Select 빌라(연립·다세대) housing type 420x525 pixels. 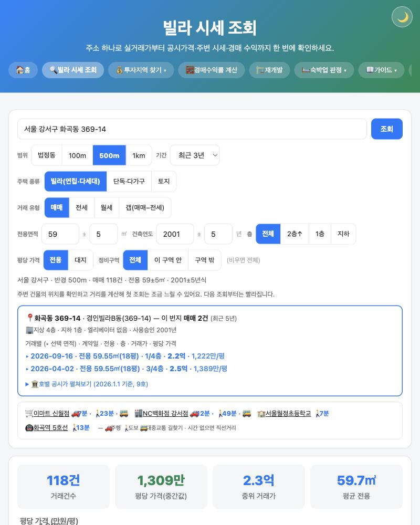point(76,181)
